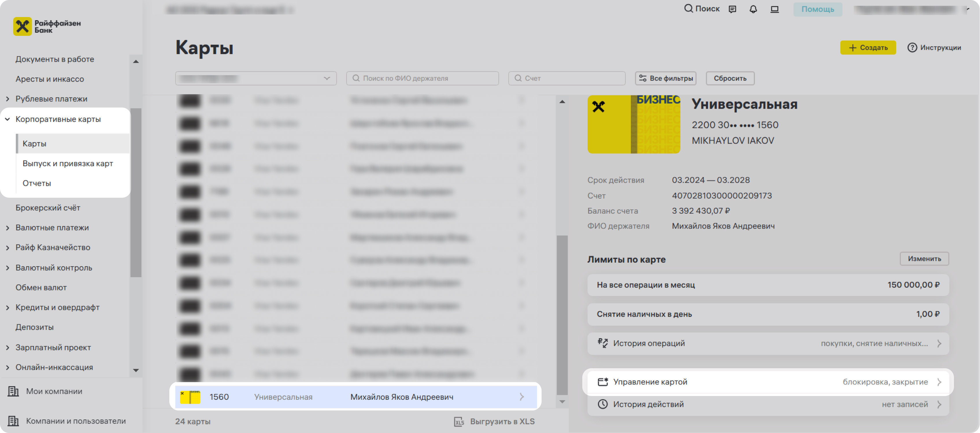Open Companies and users building icon

13,421
